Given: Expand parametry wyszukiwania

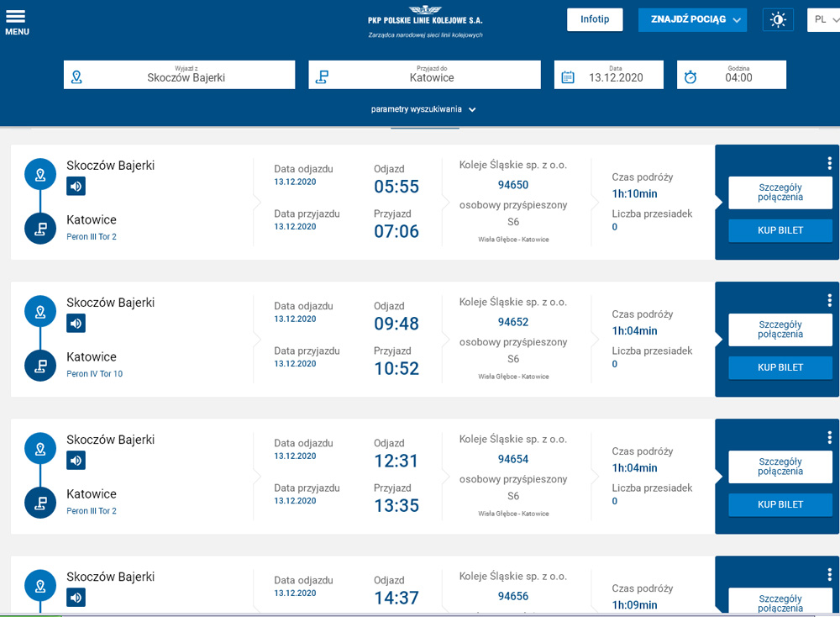Looking at the screenshot, I should coord(423,109).
